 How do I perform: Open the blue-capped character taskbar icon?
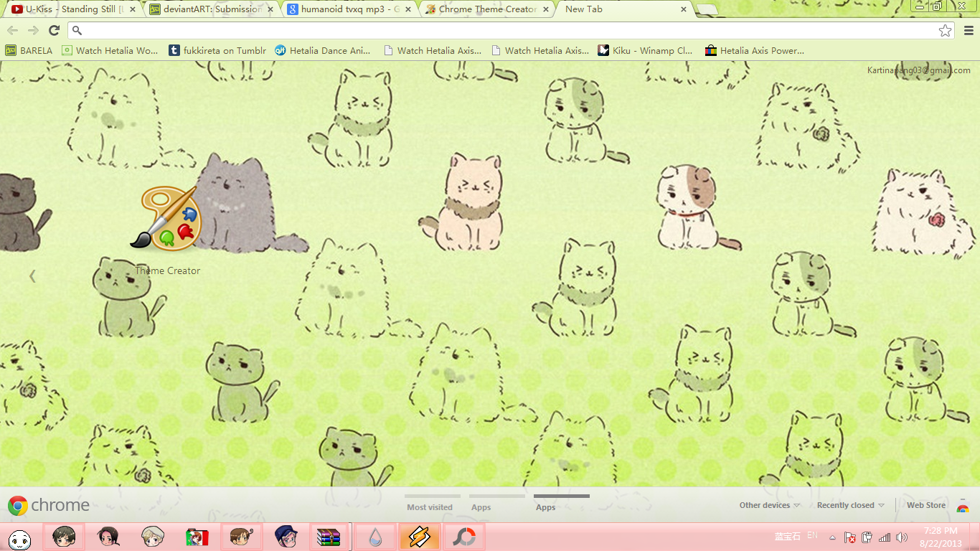tap(286, 537)
